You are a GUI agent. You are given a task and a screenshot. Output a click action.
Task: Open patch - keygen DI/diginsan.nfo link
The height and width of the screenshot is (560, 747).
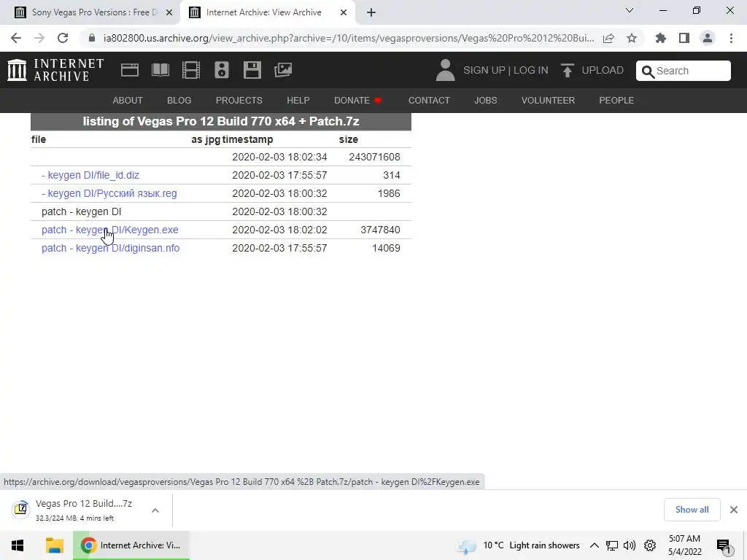click(111, 248)
